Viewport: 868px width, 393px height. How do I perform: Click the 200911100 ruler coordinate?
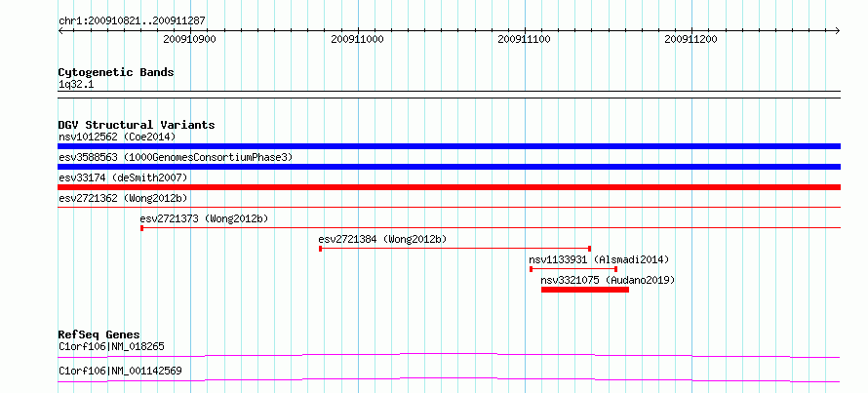525,39
